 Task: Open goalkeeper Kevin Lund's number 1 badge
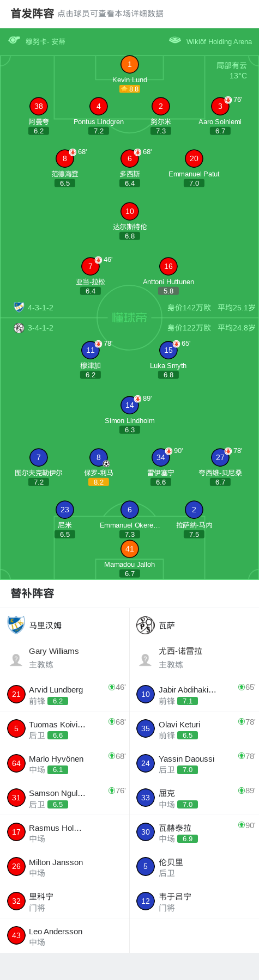(x=129, y=64)
